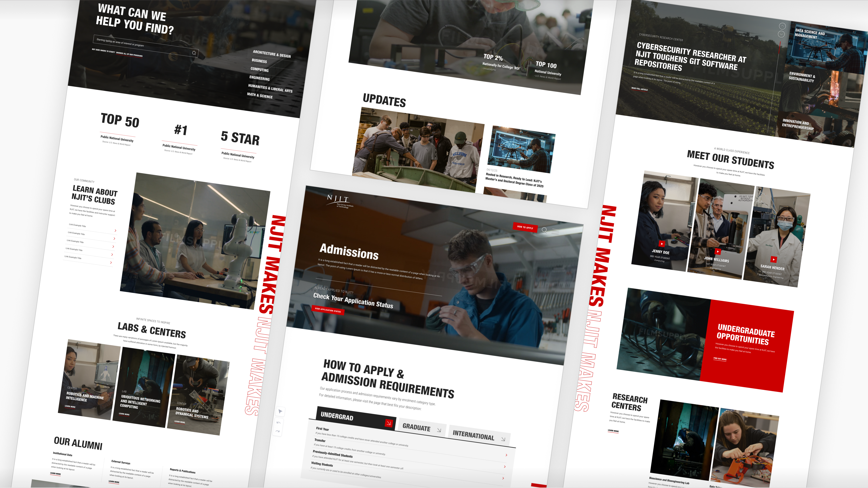The height and width of the screenshot is (488, 868).
Task: Click Learn More under Research Centers
Action: (x=613, y=431)
